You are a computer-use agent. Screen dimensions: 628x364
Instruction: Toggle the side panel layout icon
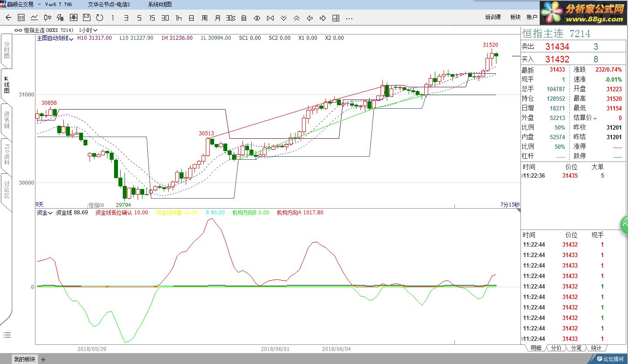(x=336, y=18)
